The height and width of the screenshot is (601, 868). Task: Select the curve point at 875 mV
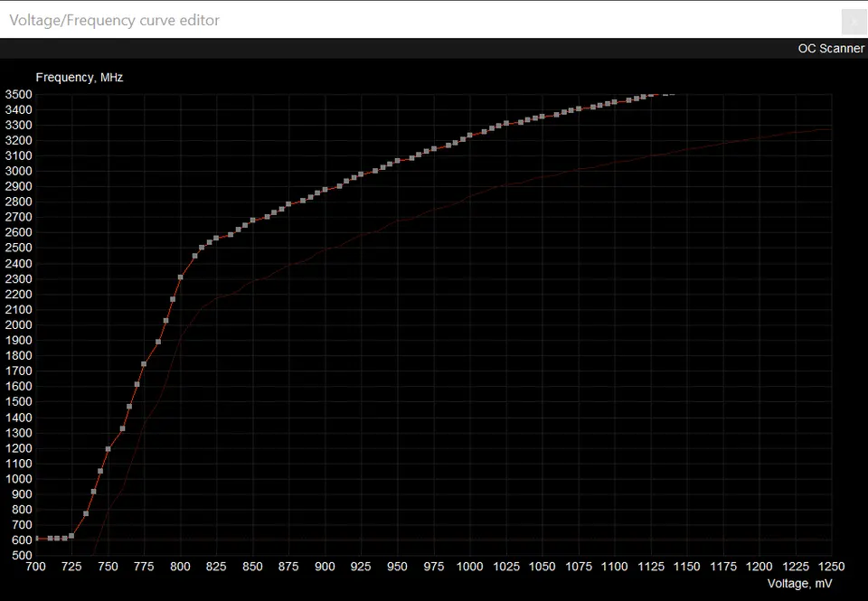(x=288, y=205)
